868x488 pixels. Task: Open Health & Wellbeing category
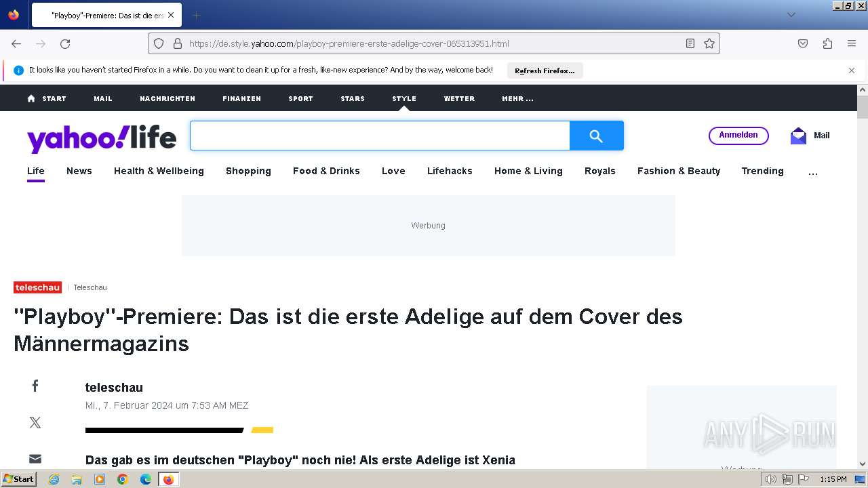pyautogui.click(x=159, y=171)
